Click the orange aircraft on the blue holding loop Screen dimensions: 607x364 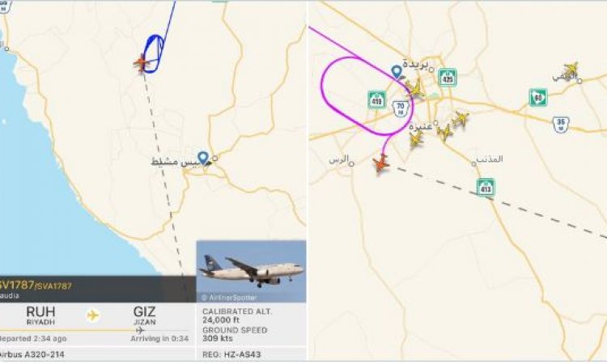point(142,63)
